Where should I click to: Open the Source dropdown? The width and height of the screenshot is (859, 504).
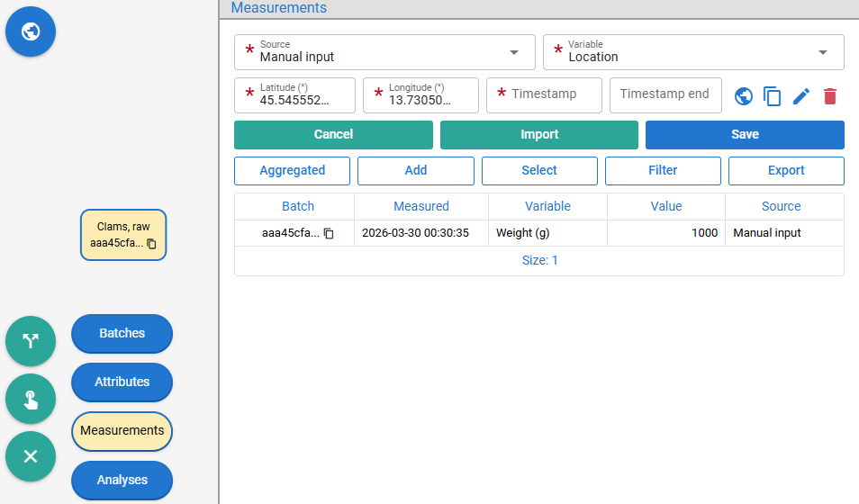tap(384, 52)
